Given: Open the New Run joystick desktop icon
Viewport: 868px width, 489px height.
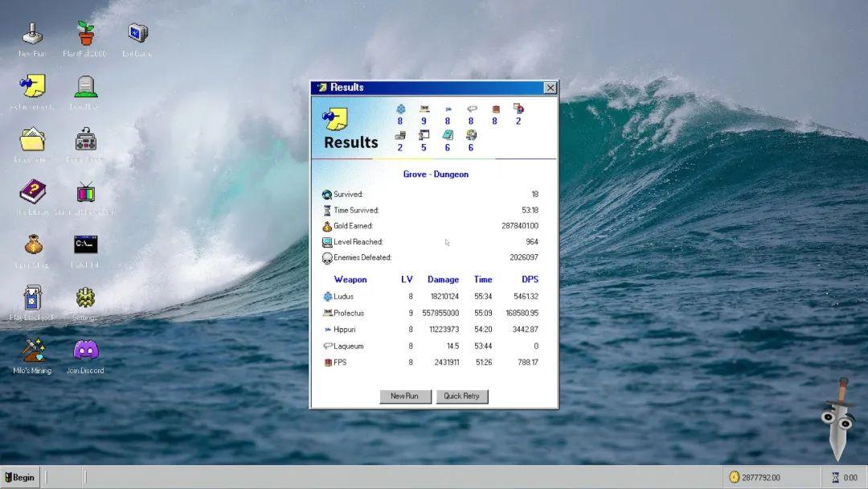Looking at the screenshot, I should [32, 35].
